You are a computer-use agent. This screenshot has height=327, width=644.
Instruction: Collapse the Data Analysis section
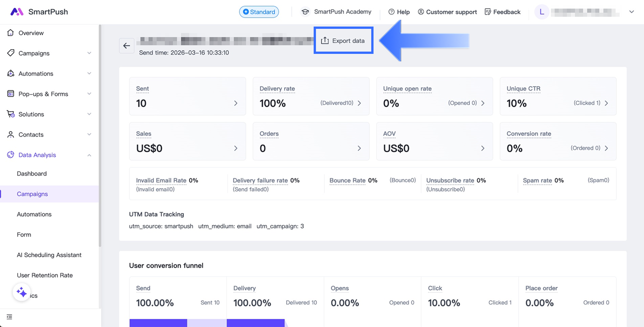click(89, 155)
